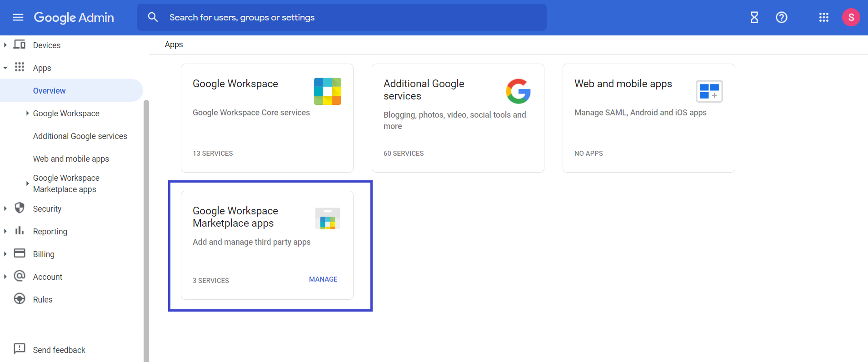Click 'Blogging, photos, video, social tools' description

454,120
